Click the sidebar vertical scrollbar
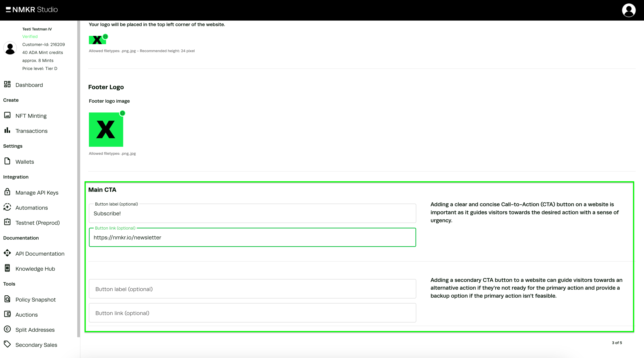Screen dimensions: 644x358 pyautogui.click(x=79, y=179)
